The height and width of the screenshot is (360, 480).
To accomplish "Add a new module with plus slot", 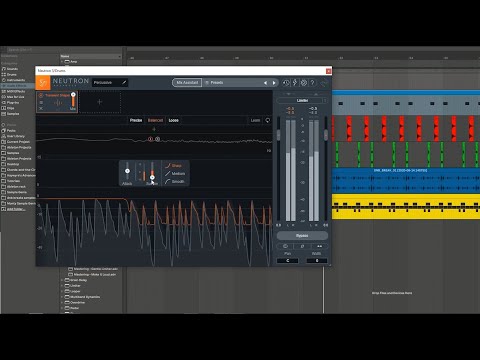I will 100,102.
